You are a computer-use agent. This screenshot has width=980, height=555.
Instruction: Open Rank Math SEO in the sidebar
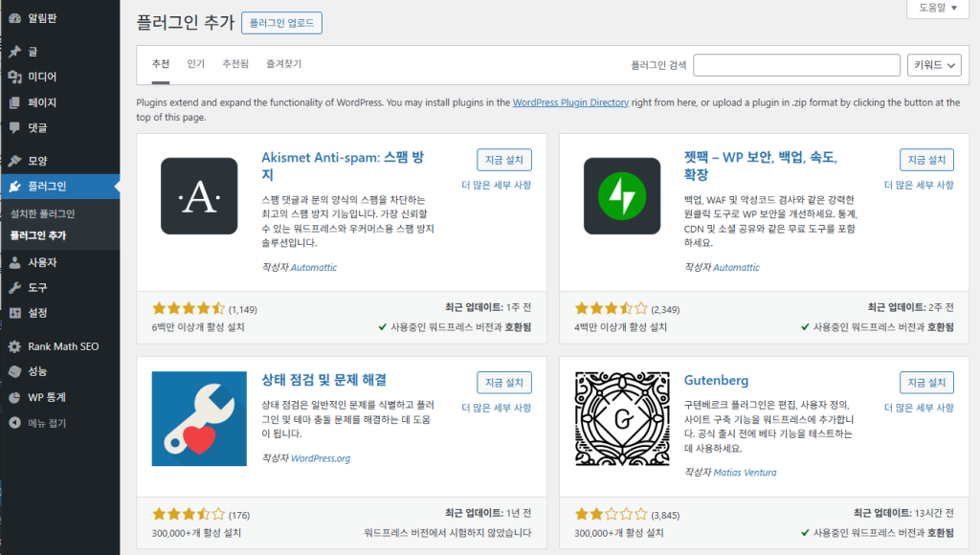pyautogui.click(x=62, y=346)
